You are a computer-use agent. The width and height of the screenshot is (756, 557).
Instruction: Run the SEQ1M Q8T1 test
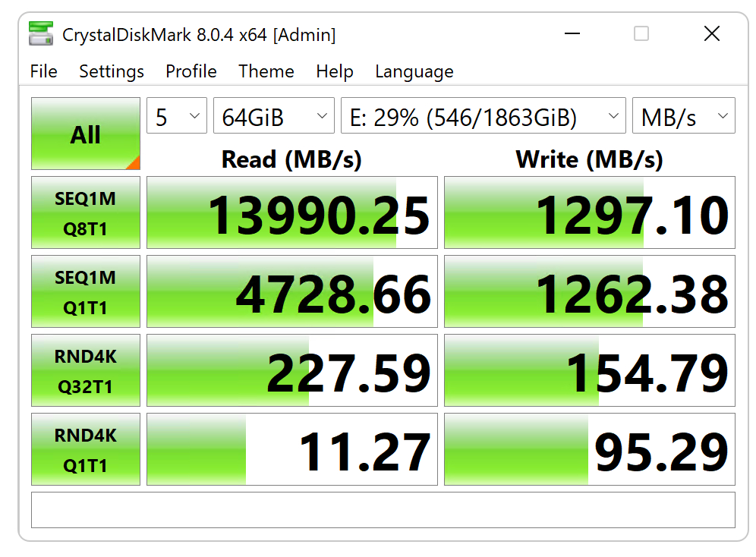85,212
